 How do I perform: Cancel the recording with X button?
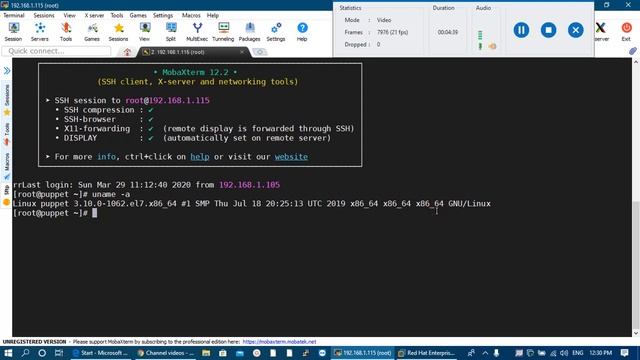tap(576, 30)
